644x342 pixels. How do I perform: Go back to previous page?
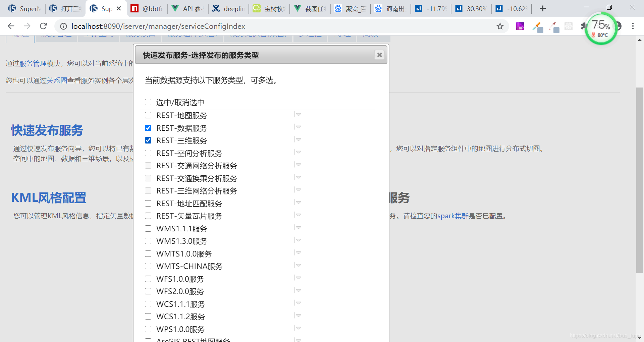click(11, 26)
